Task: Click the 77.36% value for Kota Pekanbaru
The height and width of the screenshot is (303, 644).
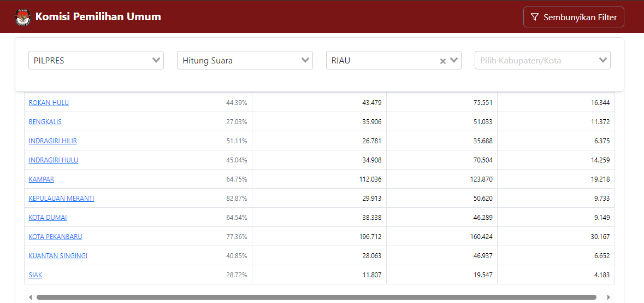Action: pos(237,236)
